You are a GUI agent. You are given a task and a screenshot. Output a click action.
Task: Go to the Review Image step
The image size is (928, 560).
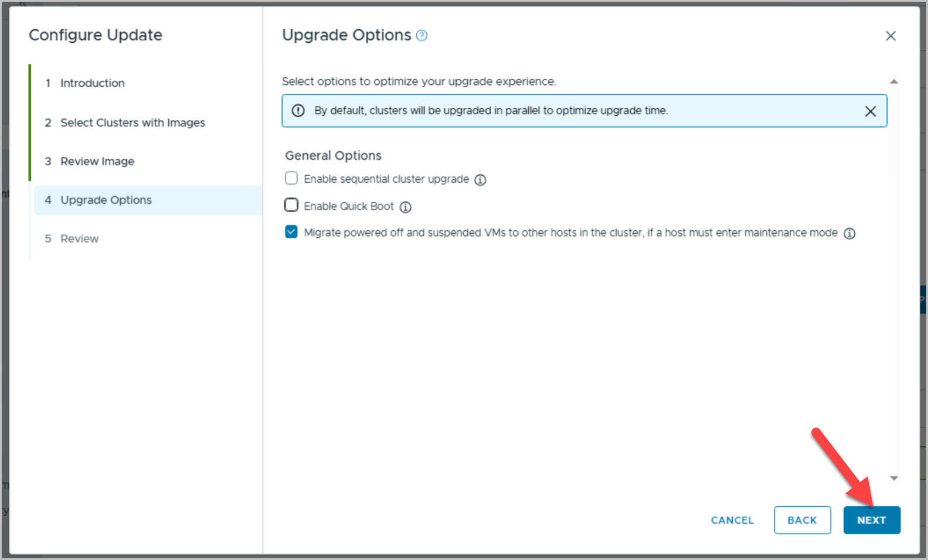(97, 161)
